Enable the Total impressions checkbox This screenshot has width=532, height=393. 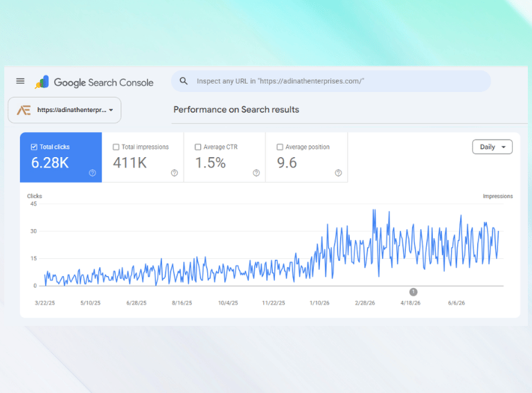click(x=116, y=147)
